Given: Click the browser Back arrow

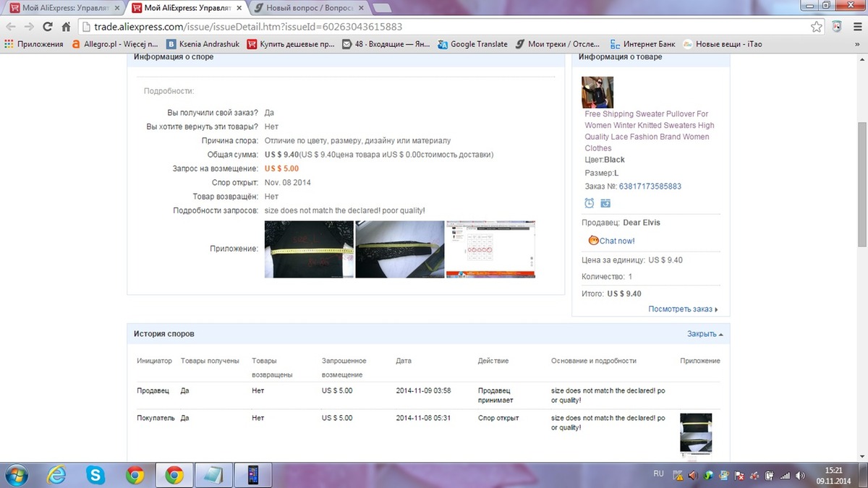Looking at the screenshot, I should pos(11,27).
